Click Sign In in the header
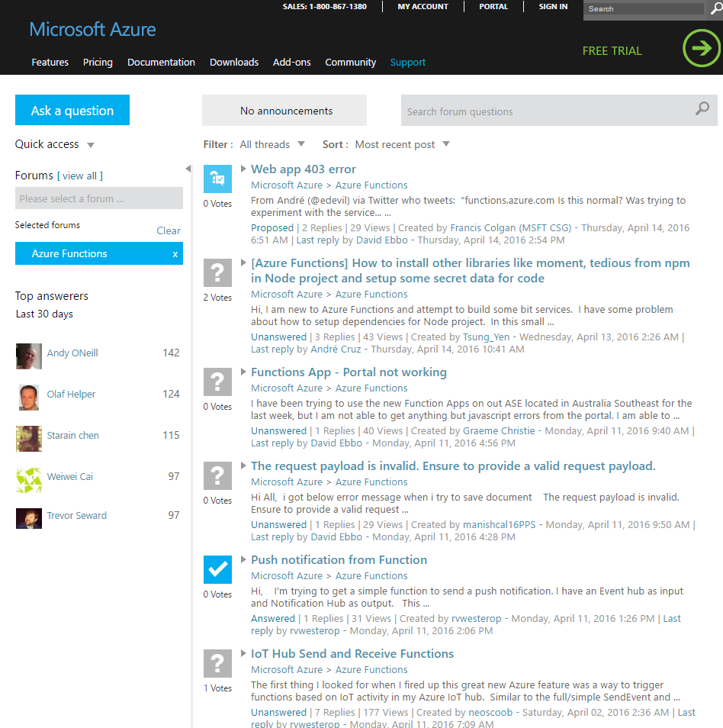The height and width of the screenshot is (728, 723). (553, 7)
